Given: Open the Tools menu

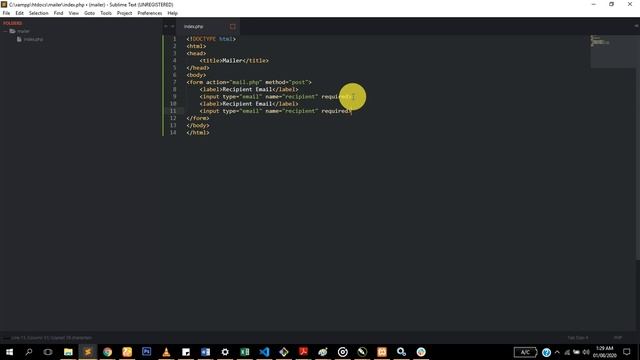Looking at the screenshot, I should point(106,13).
